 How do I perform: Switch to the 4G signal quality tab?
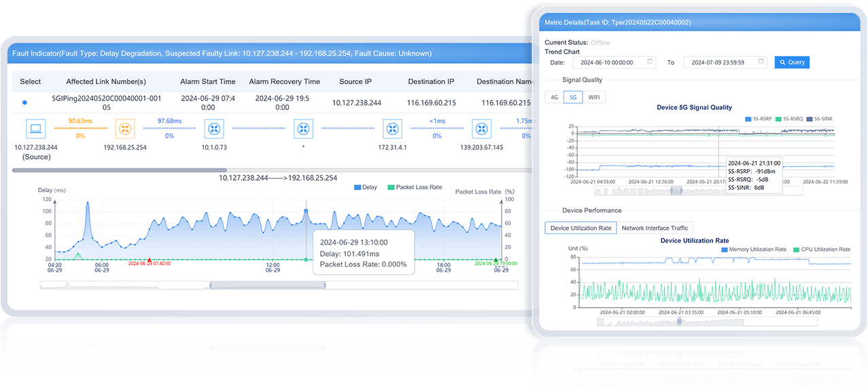tap(554, 97)
